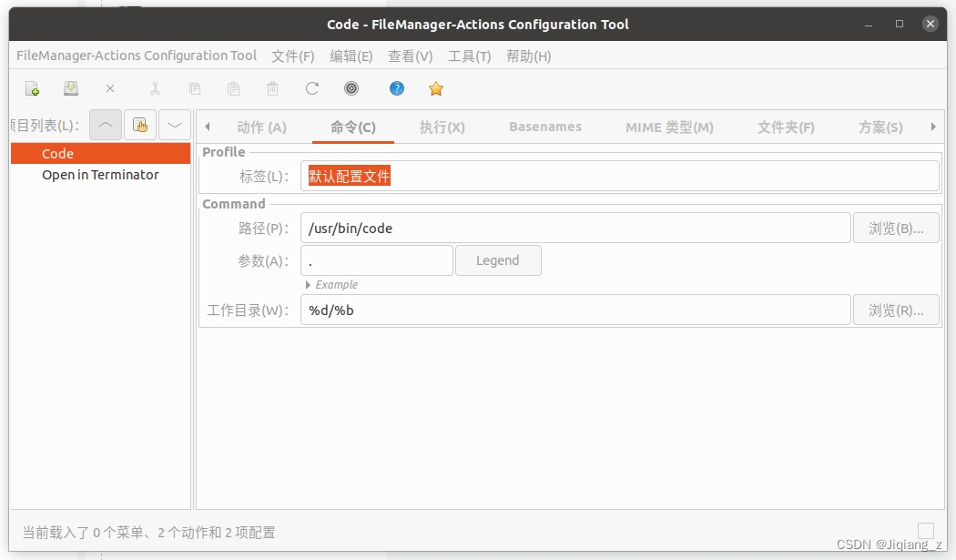Click the Legend button
This screenshot has height=560, width=956.
pyautogui.click(x=498, y=260)
